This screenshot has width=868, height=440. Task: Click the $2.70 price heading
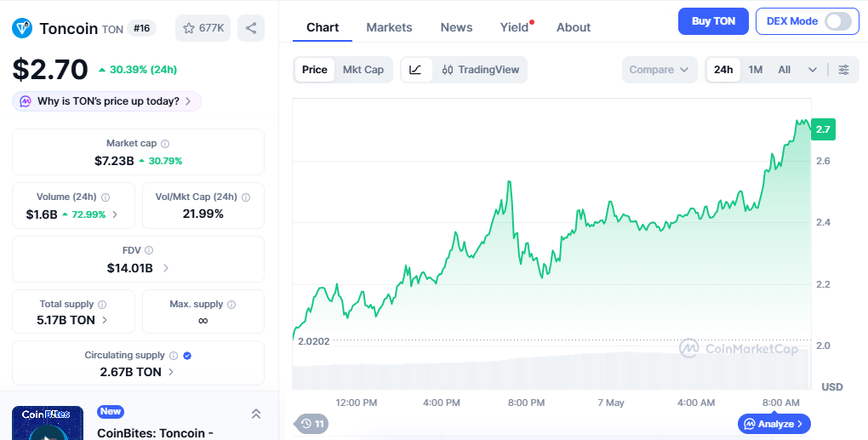[50, 70]
